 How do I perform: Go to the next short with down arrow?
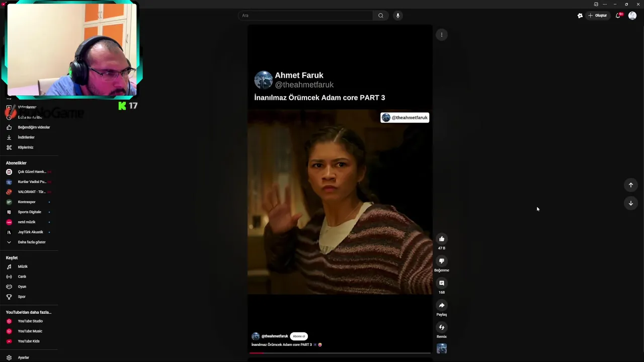coord(630,203)
